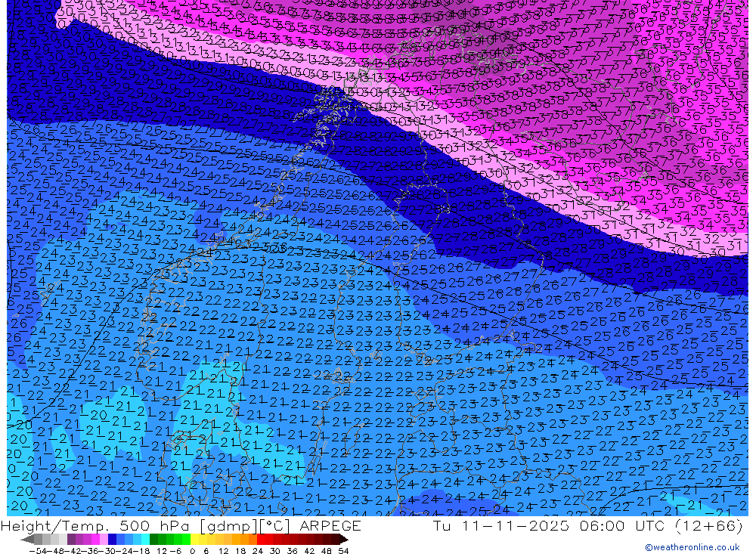Pick the bright red swatch in the legend

[x=261, y=539]
